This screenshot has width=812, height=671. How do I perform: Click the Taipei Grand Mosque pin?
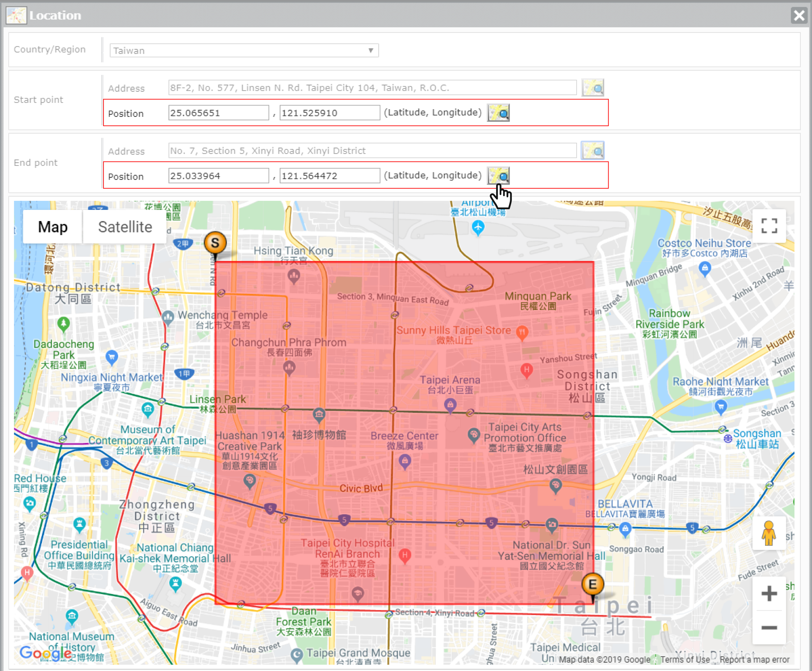tap(297, 655)
